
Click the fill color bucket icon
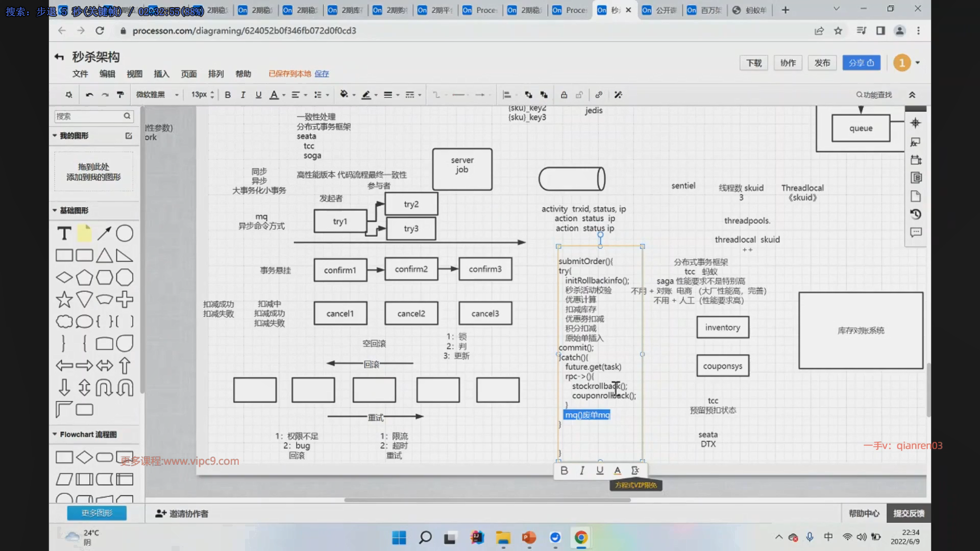pyautogui.click(x=344, y=94)
